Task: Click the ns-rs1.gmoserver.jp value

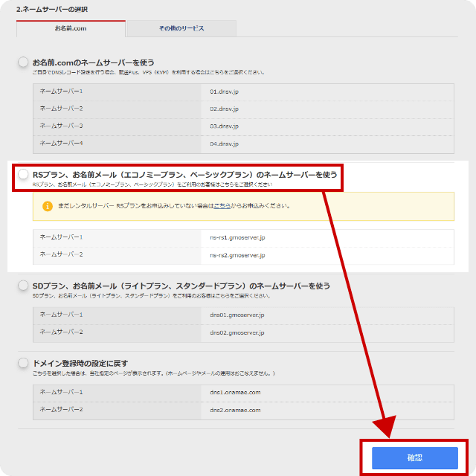Action: coord(237,238)
